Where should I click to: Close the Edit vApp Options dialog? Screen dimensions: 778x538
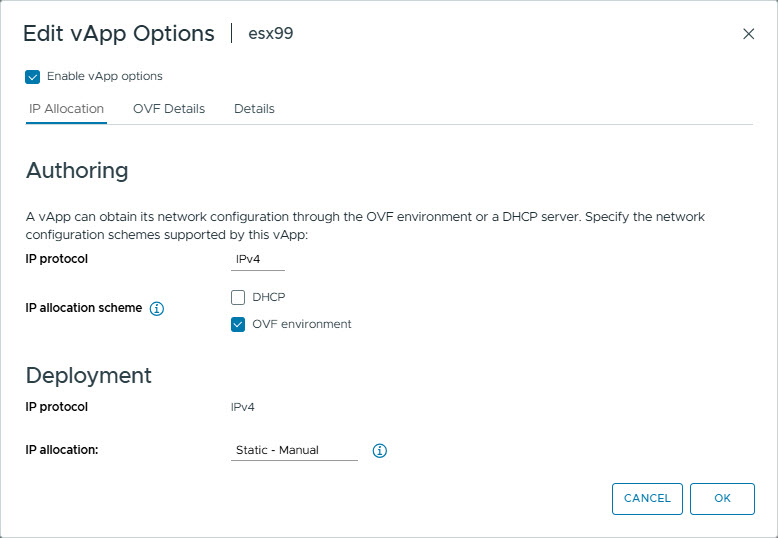coord(748,34)
